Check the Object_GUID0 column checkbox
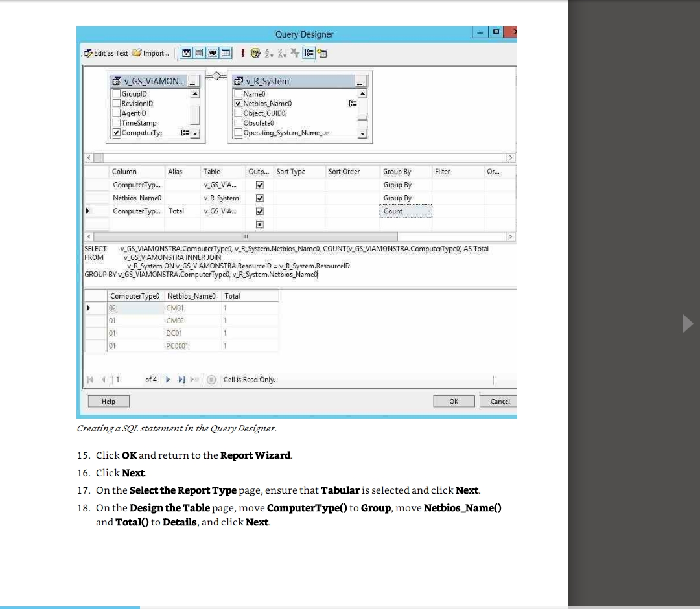 point(238,113)
